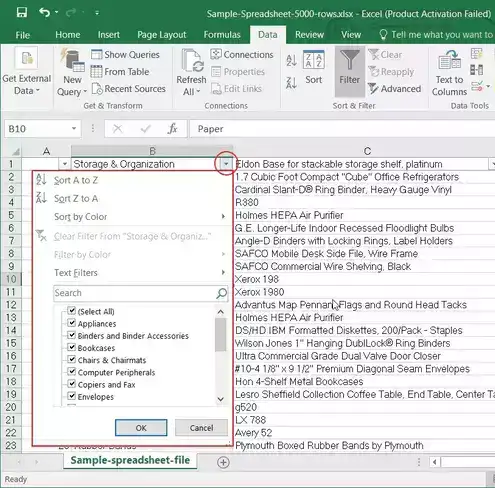Open Recent Sources
The image size is (495, 488).
tap(128, 89)
